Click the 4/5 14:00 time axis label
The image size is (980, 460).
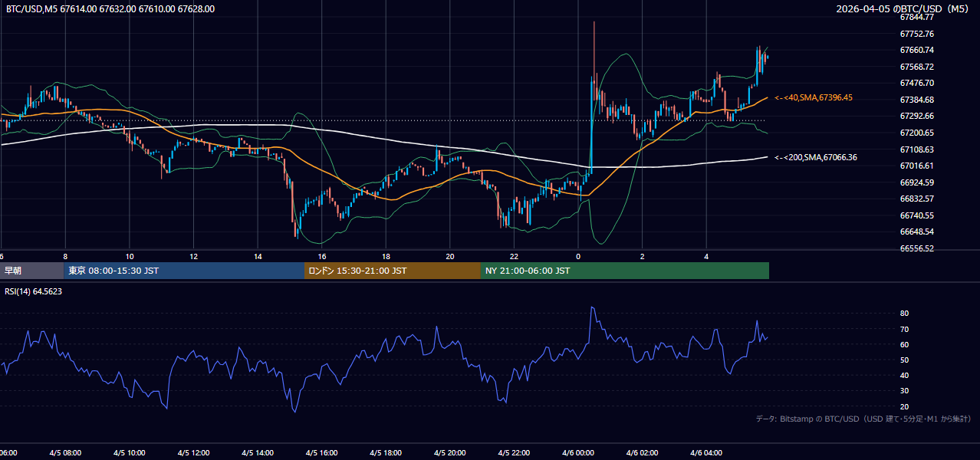click(x=258, y=453)
